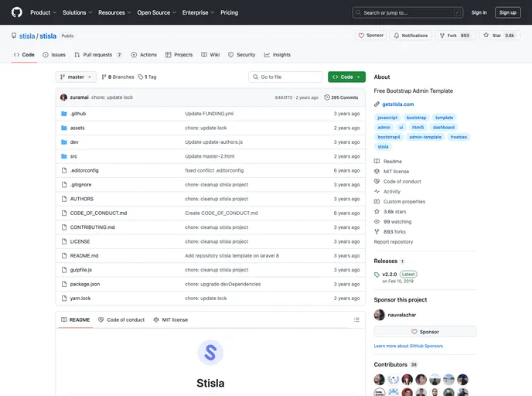
Task: Click the 295 Commits history link
Action: coord(341,97)
